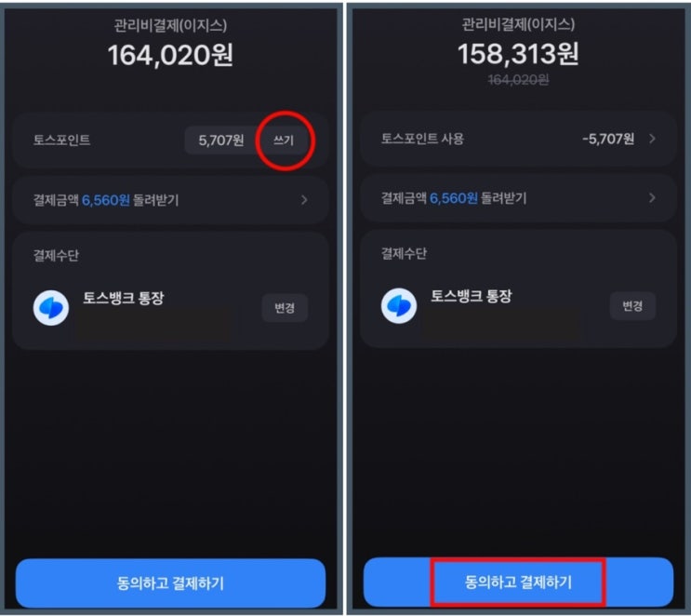Click the 158,313원 discounted total amount
691x616 pixels.
[518, 54]
